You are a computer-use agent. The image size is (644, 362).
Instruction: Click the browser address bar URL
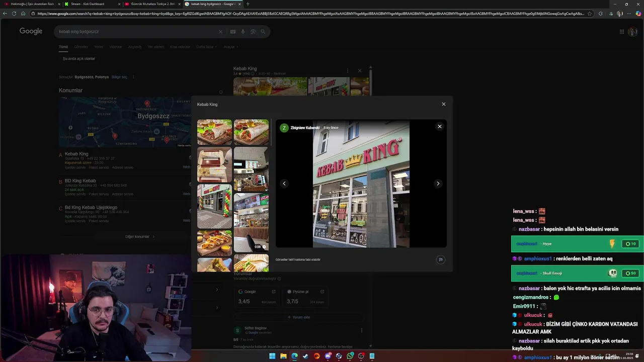pyautogui.click(x=310, y=14)
